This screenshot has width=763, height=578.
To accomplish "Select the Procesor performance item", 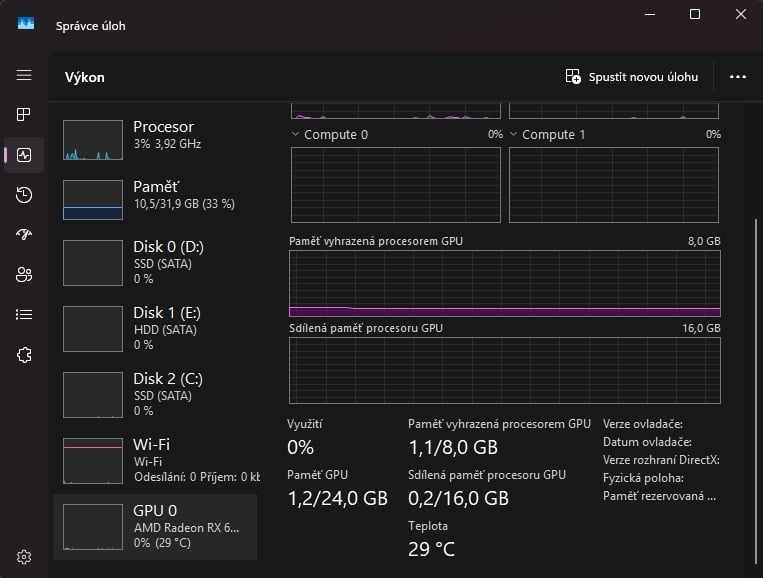I will pos(155,141).
